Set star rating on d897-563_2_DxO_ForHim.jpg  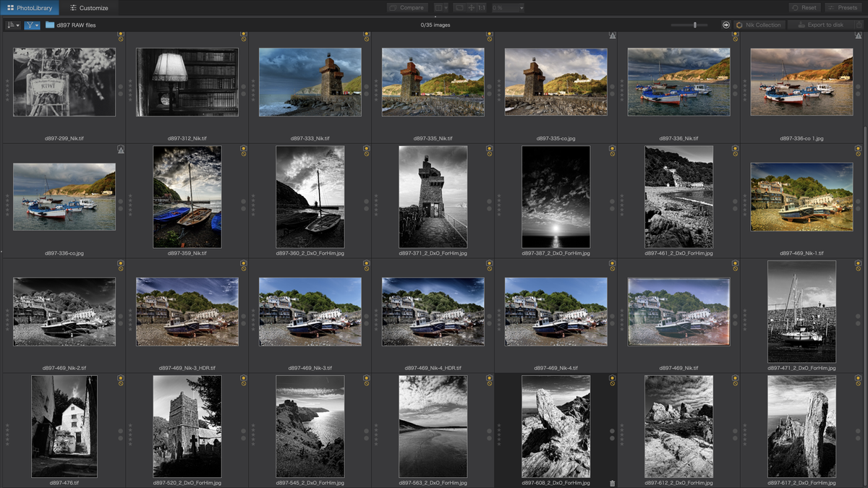(x=376, y=436)
